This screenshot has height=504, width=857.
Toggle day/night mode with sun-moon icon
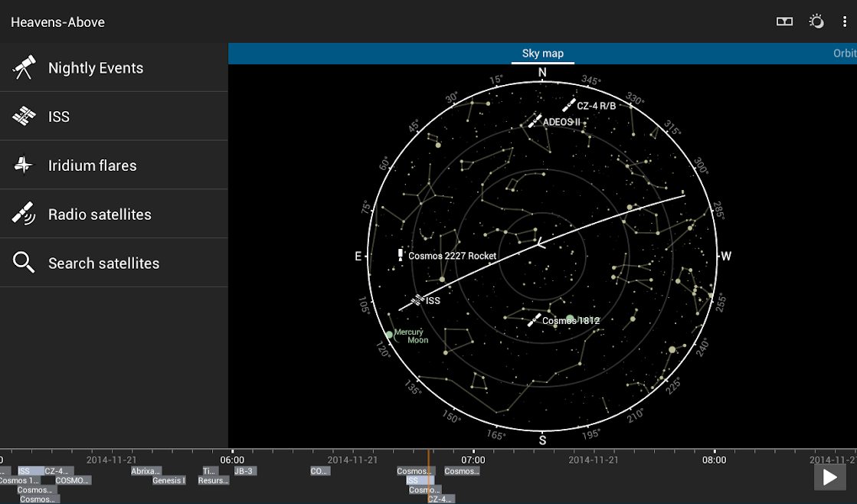pos(816,21)
